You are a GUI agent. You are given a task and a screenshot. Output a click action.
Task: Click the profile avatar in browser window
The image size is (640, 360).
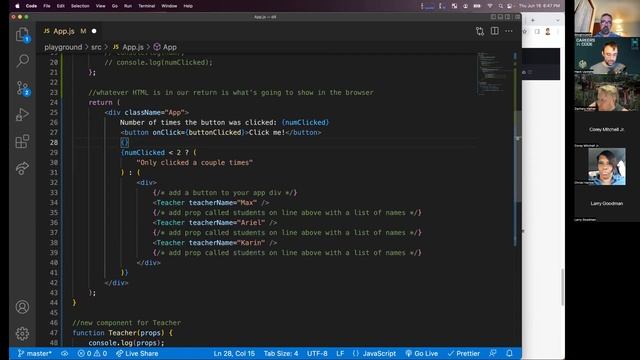coord(548,31)
